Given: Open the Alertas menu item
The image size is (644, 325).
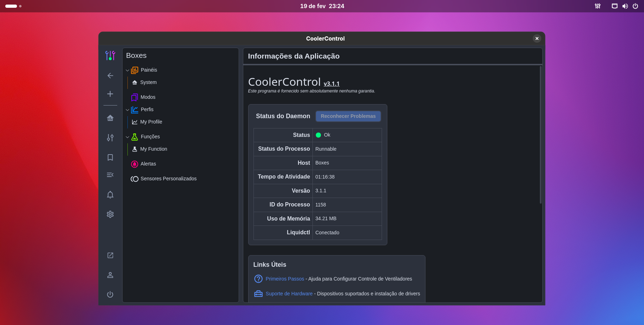Looking at the screenshot, I should click(x=148, y=164).
